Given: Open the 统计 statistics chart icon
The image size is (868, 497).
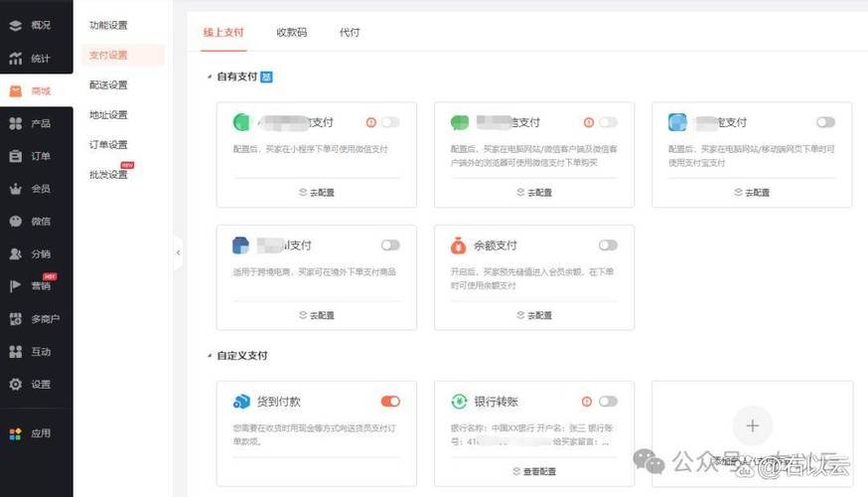Looking at the screenshot, I should tap(16, 58).
